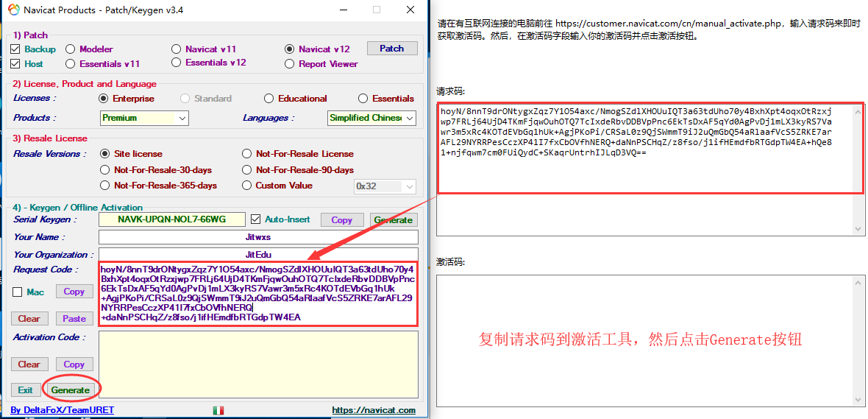
Task: Choose the Site license option
Action: click(104, 153)
